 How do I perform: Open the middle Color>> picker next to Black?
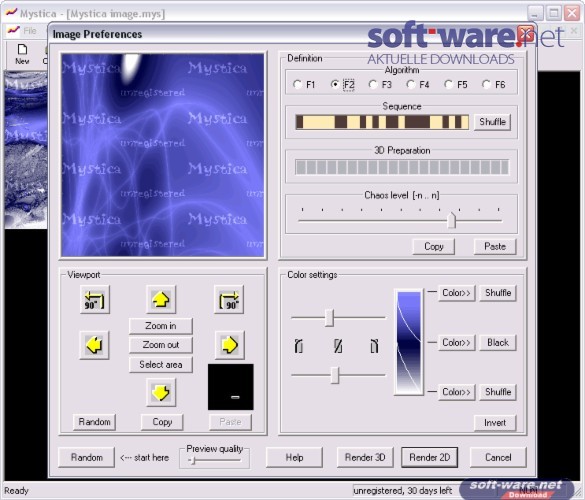point(456,343)
